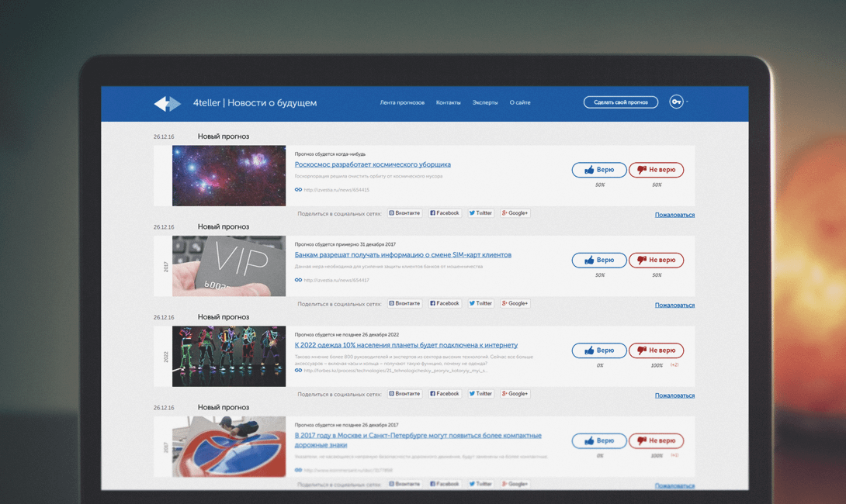Share 2022 одежда forecast on Google+

pos(515,394)
